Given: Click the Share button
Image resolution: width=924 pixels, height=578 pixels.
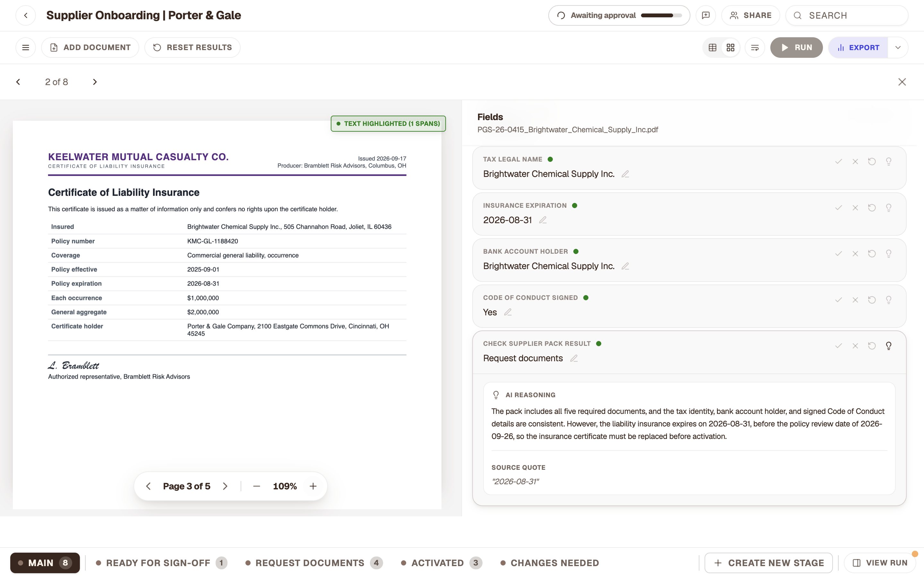Looking at the screenshot, I should click(x=751, y=15).
